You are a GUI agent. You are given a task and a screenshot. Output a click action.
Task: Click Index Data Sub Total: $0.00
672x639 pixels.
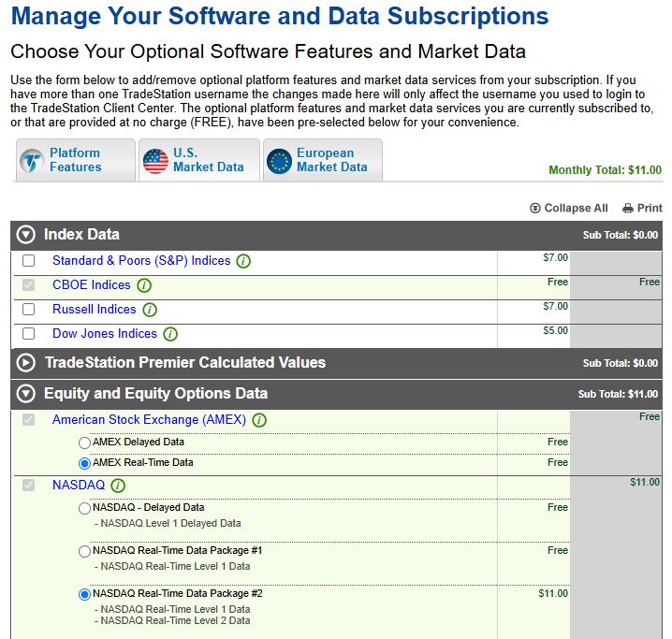coord(621,235)
